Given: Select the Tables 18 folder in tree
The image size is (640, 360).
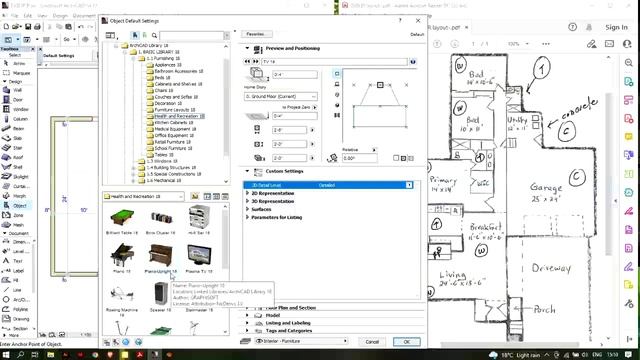Looking at the screenshot, I should 164,155.
